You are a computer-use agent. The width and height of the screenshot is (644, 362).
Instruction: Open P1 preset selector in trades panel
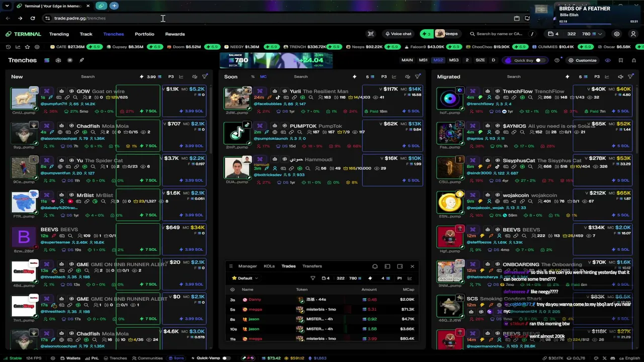399,278
